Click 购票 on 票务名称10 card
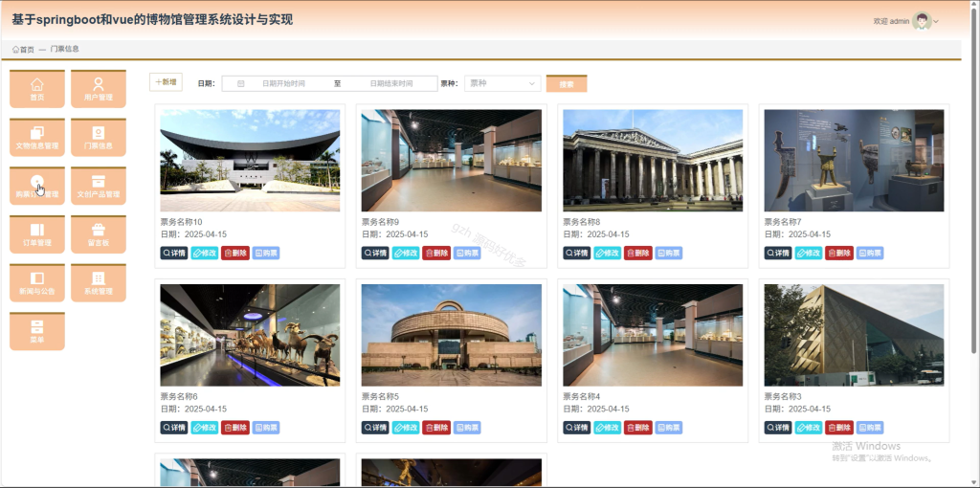 pos(266,253)
